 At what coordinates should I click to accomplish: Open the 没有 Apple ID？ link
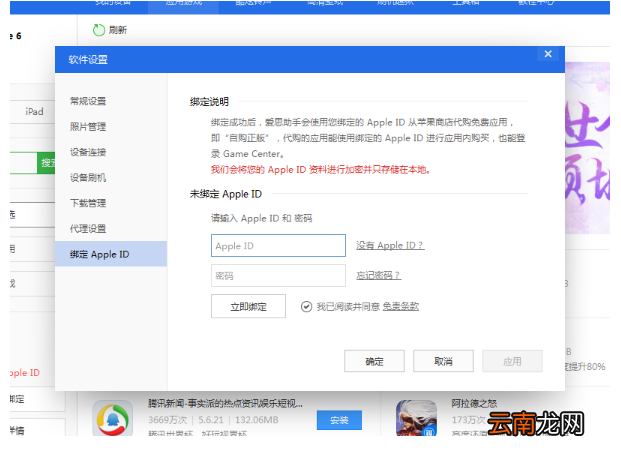pyautogui.click(x=390, y=245)
